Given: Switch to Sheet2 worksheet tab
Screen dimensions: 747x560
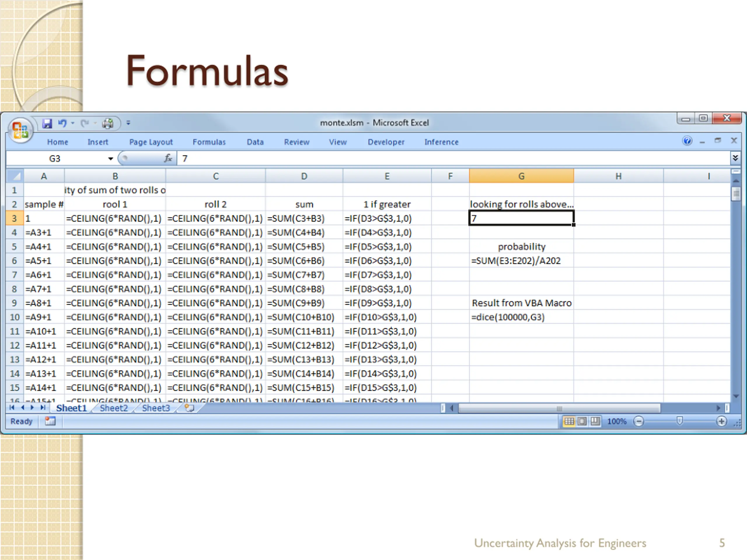Looking at the screenshot, I should tap(114, 408).
